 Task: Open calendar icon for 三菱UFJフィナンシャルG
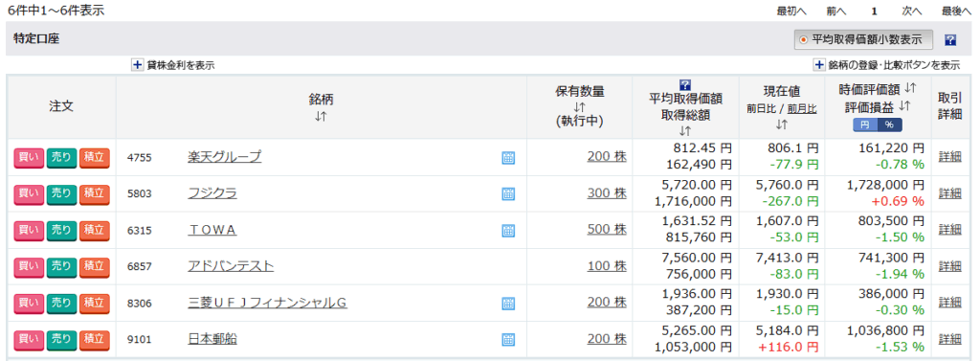(x=508, y=304)
